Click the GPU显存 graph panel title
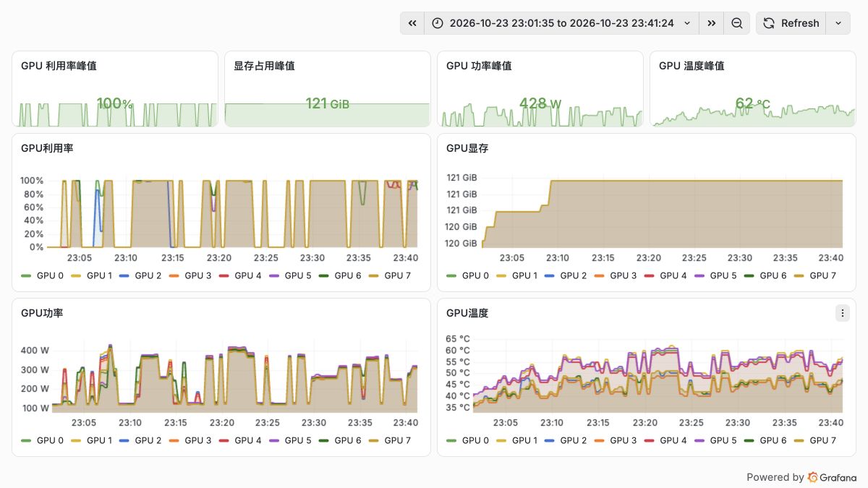The width and height of the screenshot is (868, 488). 467,148
